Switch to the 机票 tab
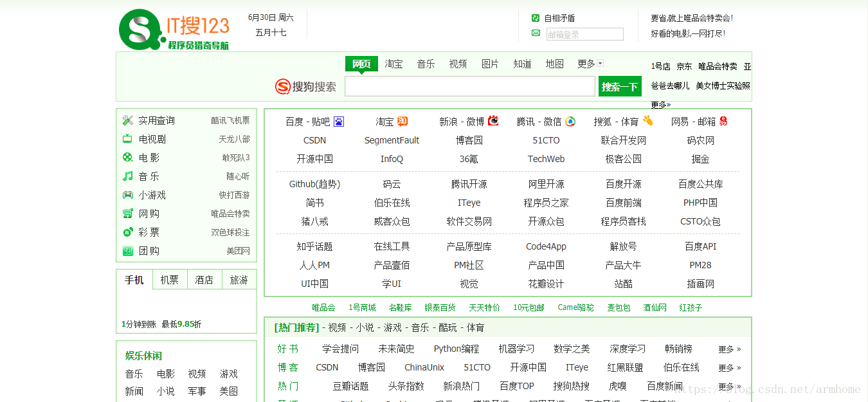The image size is (868, 402). 170,280
